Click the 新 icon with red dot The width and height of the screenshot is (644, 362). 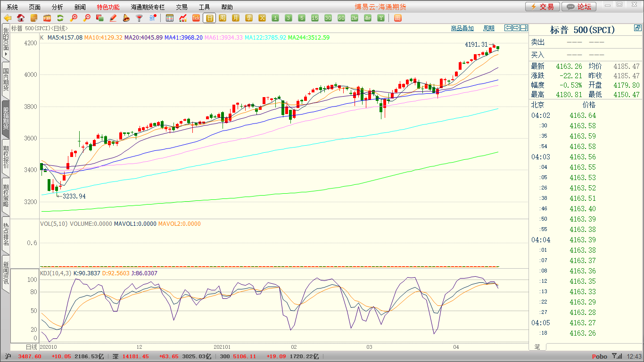[152, 18]
